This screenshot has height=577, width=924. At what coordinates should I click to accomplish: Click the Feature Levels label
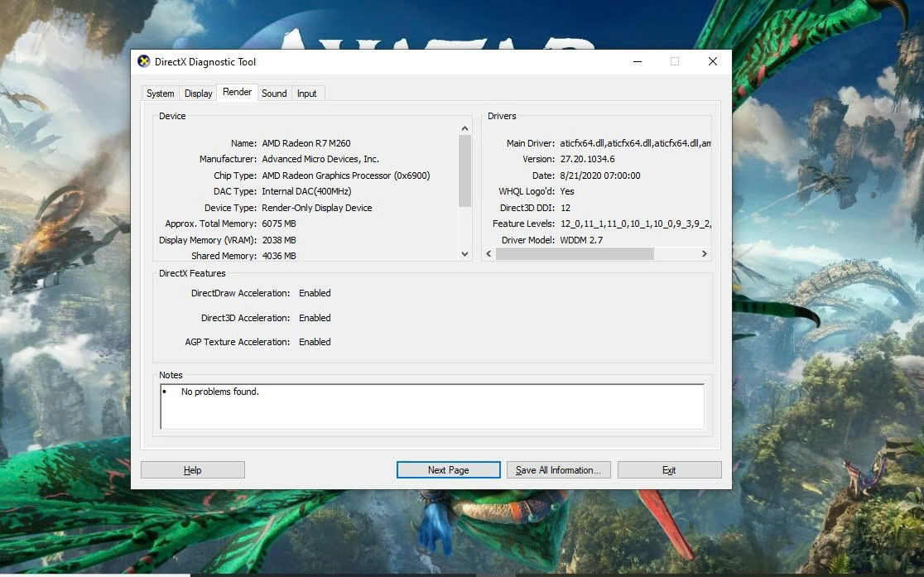(523, 224)
